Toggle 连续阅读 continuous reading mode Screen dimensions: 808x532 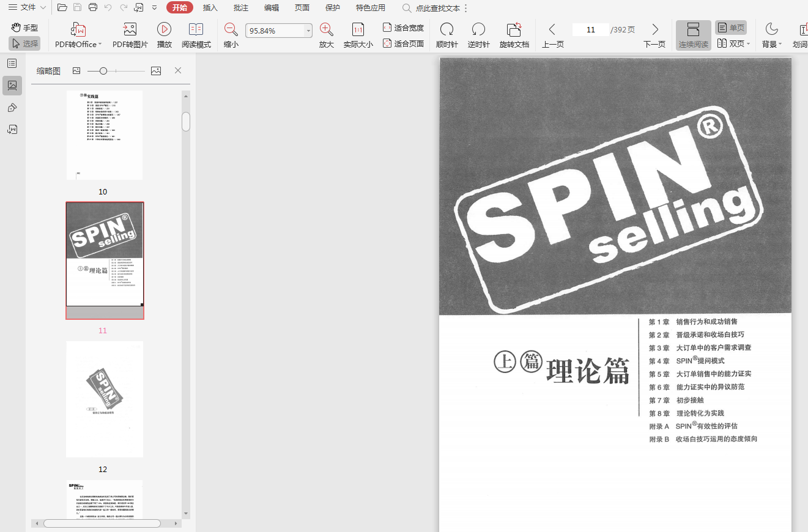pos(693,35)
